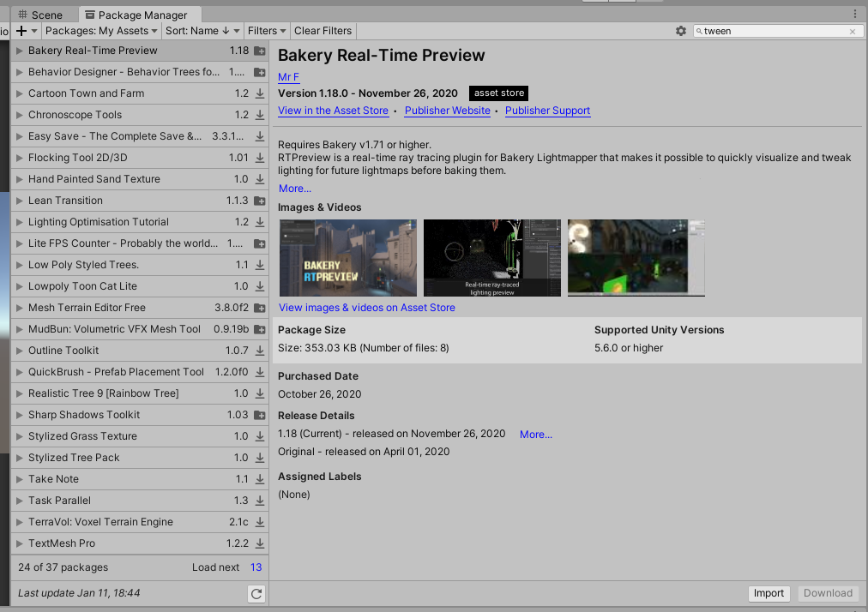This screenshot has width=868, height=612.
Task: Open the Publisher Website link
Action: tap(447, 111)
